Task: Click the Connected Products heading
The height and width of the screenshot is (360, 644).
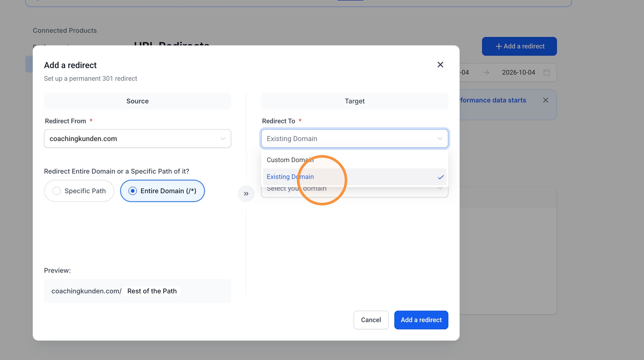Action: 65,30
